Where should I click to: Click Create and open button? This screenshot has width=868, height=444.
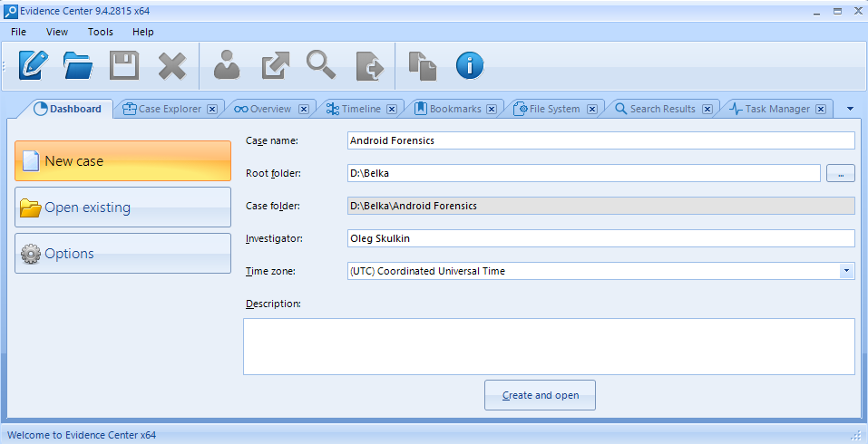click(540, 395)
